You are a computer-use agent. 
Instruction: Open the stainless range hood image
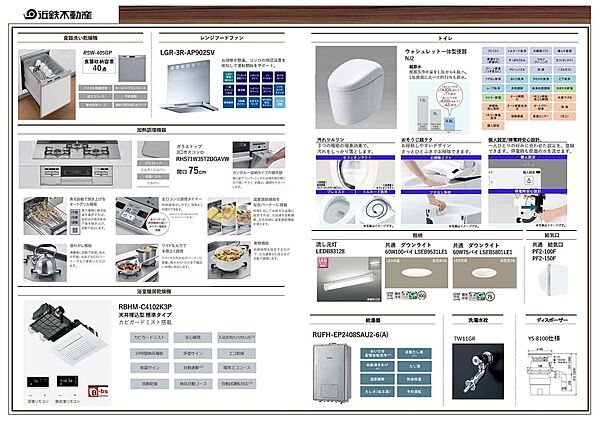(189, 87)
